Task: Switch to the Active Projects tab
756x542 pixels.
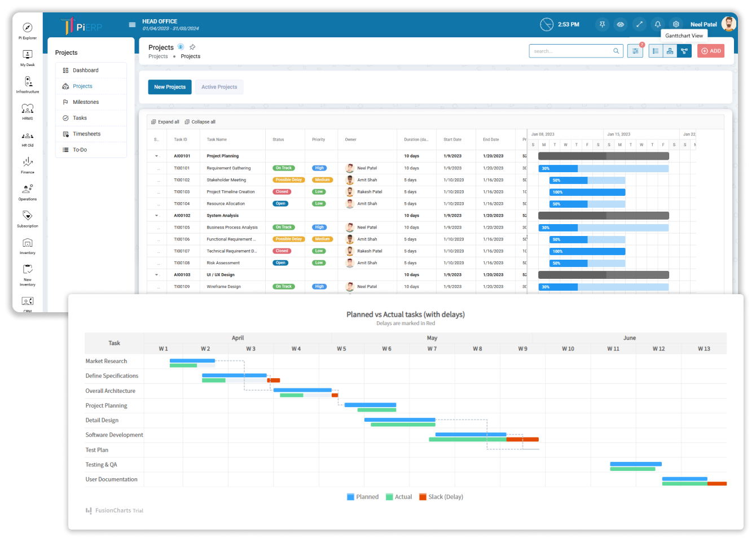Action: tap(219, 87)
